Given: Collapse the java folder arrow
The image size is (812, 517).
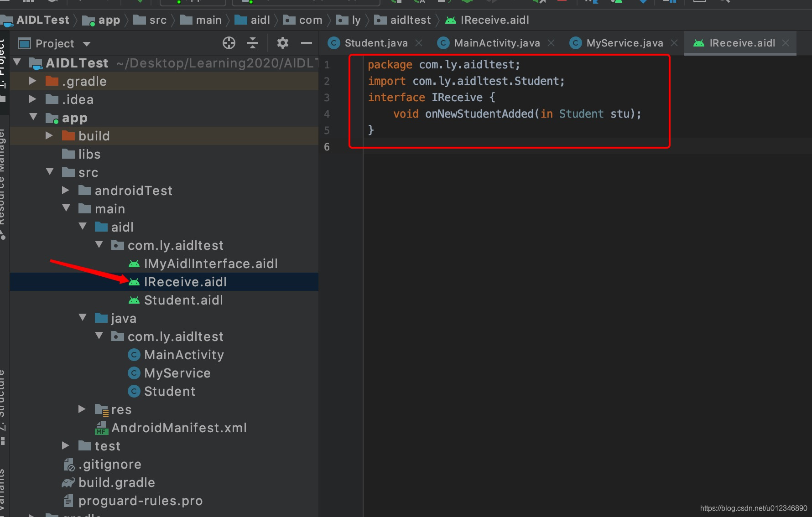Looking at the screenshot, I should point(83,318).
